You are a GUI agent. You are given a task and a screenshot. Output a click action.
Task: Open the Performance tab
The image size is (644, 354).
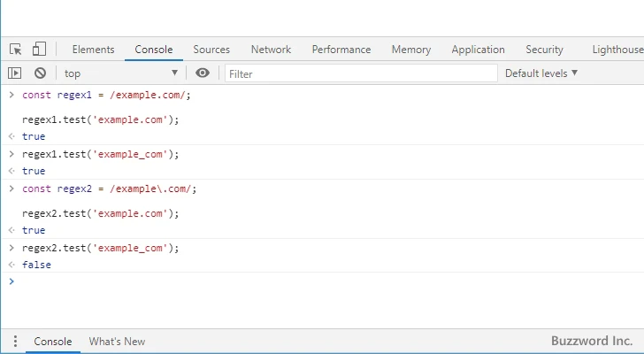(x=341, y=50)
